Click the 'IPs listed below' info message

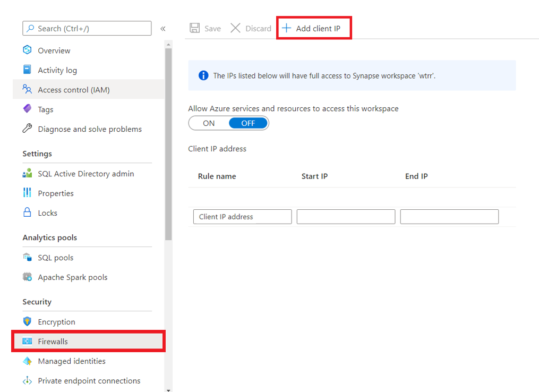(324, 75)
